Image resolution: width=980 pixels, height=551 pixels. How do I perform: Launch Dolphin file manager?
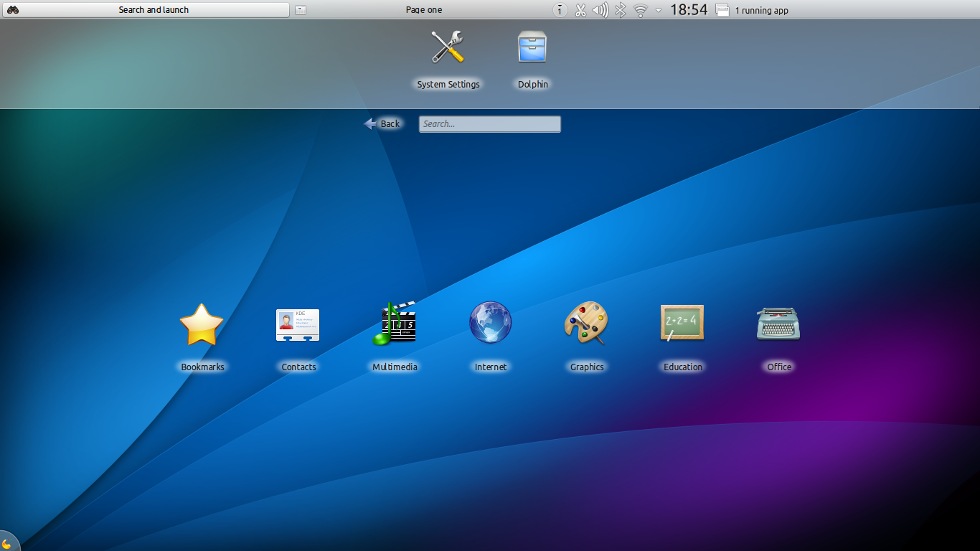[x=532, y=48]
